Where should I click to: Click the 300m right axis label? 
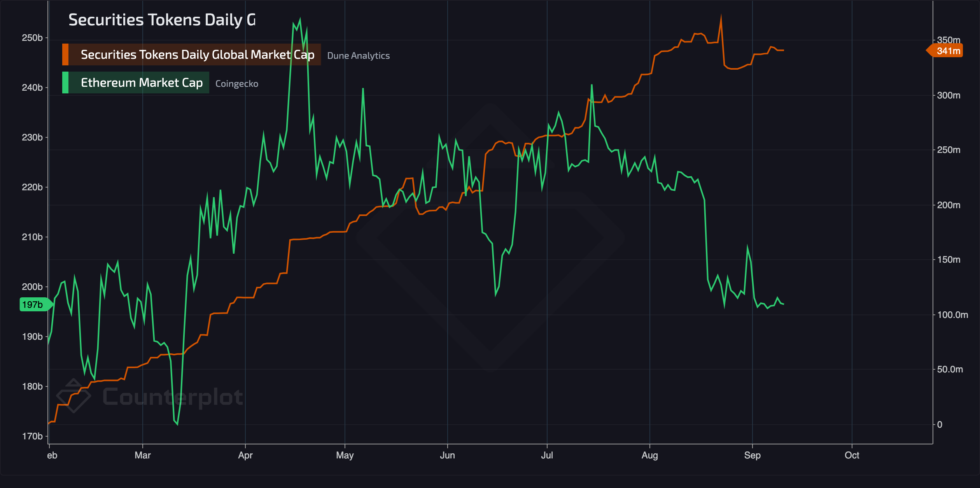[948, 95]
